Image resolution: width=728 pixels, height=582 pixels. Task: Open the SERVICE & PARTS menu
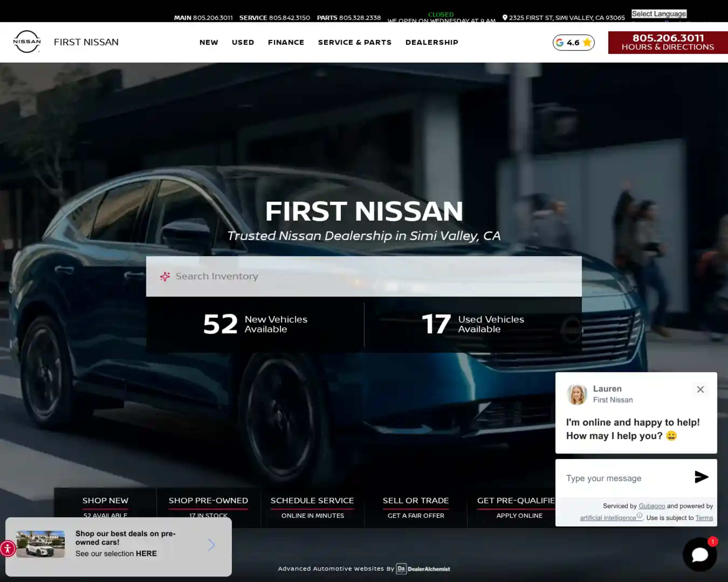click(x=355, y=42)
